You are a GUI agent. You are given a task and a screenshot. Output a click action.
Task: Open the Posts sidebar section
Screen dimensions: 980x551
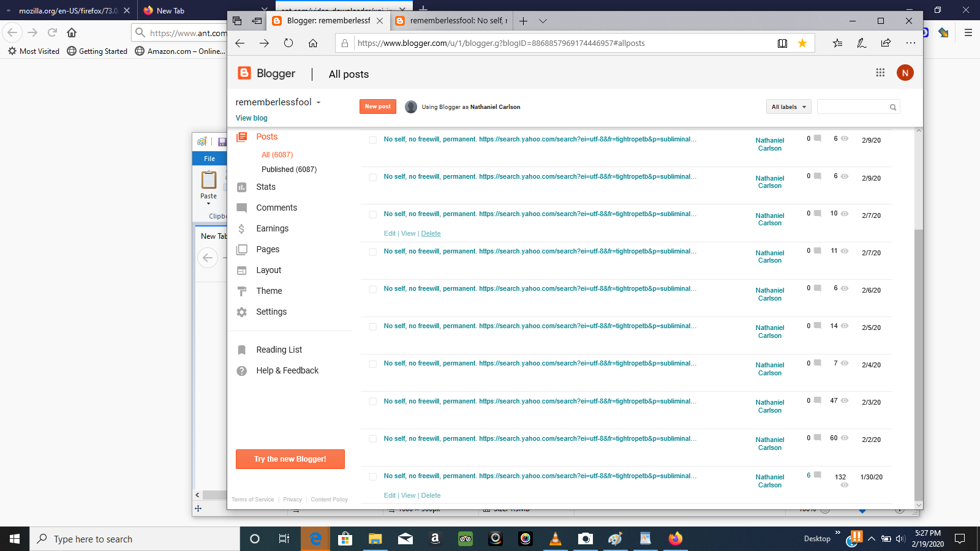267,137
